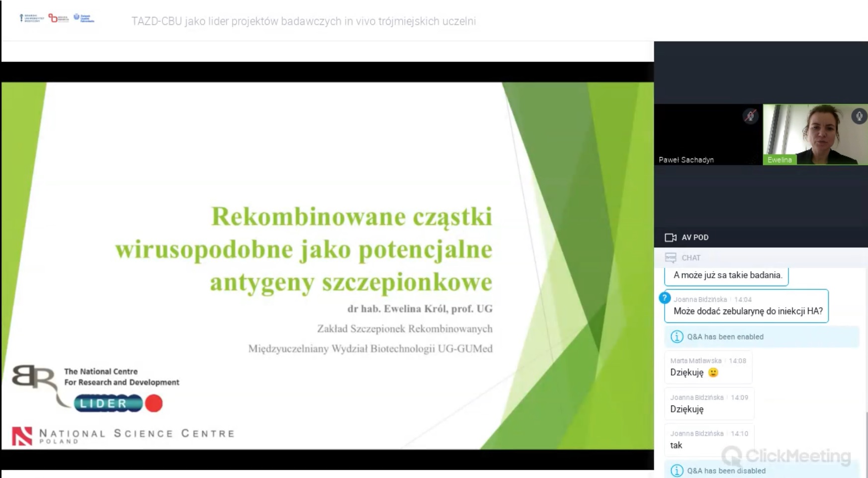
Task: Click the info icon beside Q&A disabled
Action: (677, 471)
